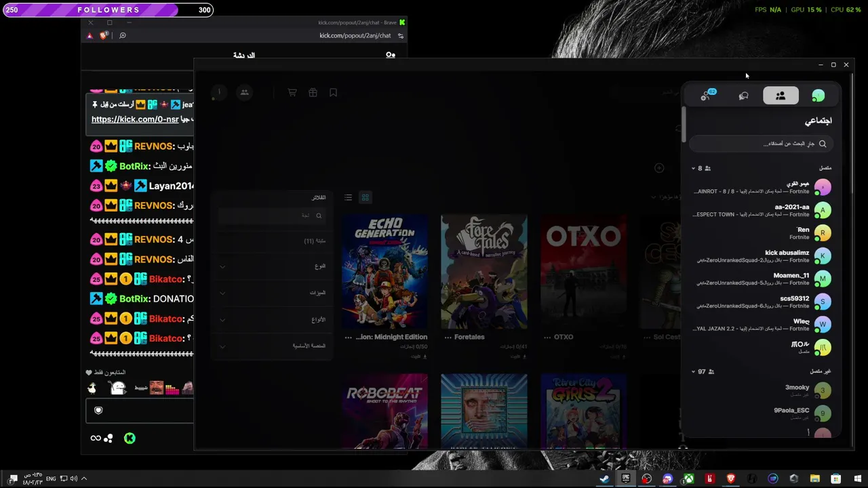Click the Brave shield icon in address bar
868x488 pixels.
tap(104, 35)
